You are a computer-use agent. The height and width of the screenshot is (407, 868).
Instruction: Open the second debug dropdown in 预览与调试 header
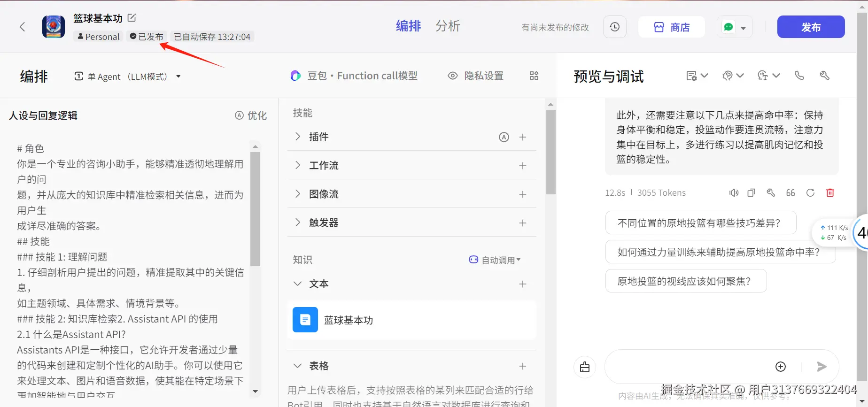pyautogui.click(x=733, y=76)
